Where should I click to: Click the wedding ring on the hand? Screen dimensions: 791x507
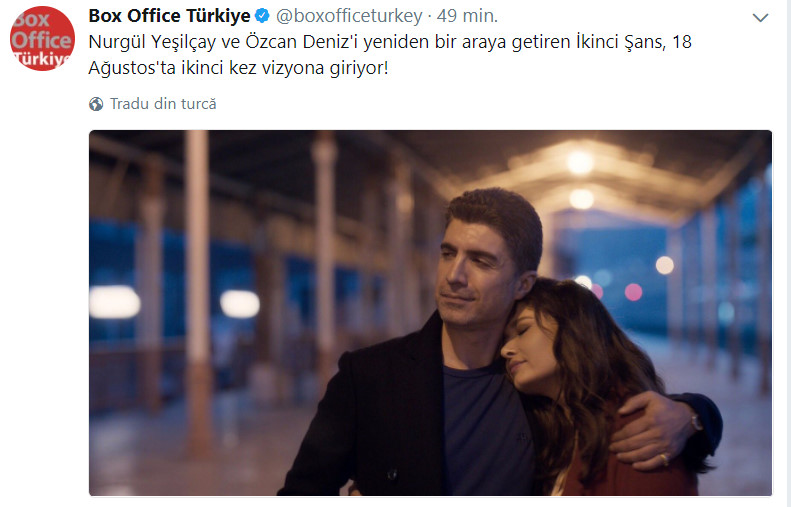click(x=665, y=459)
